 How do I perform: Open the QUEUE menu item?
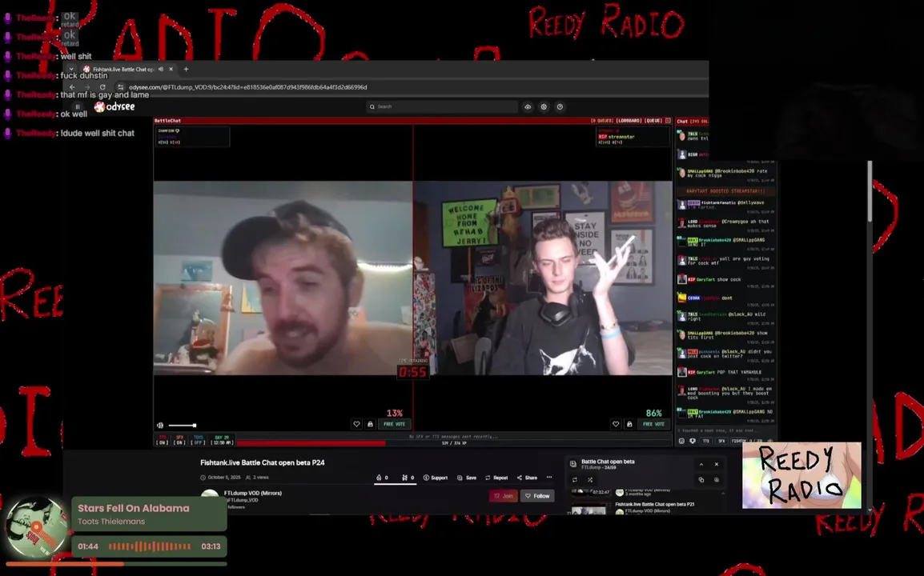point(653,121)
